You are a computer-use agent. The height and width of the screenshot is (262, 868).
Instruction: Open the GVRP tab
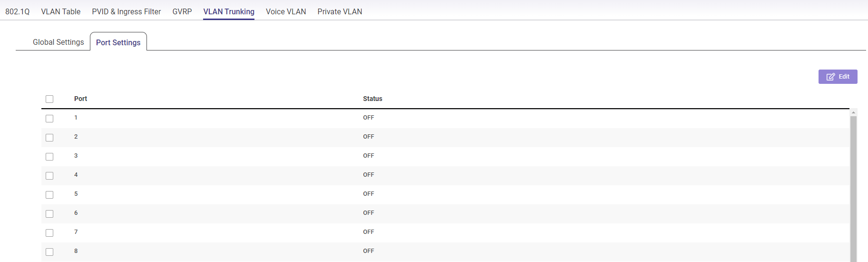(182, 11)
